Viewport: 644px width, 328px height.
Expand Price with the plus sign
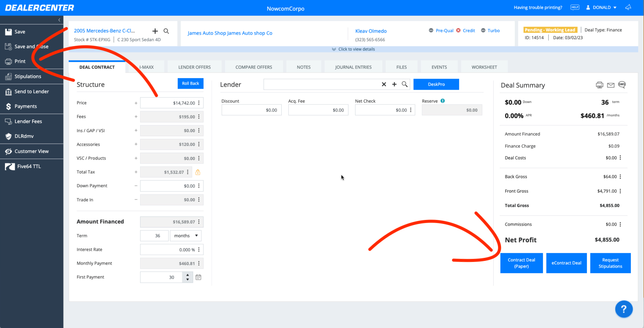[x=136, y=103]
